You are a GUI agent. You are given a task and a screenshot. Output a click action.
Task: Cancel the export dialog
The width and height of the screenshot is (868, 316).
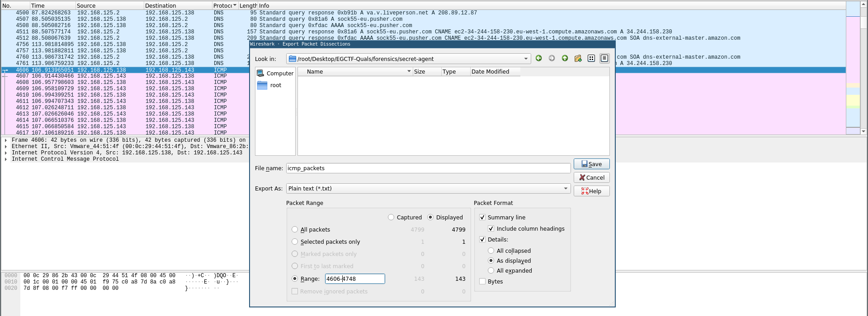(x=591, y=178)
